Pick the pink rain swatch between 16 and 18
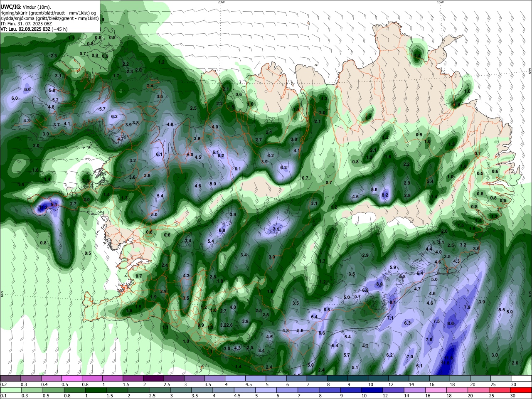 (436, 390)
